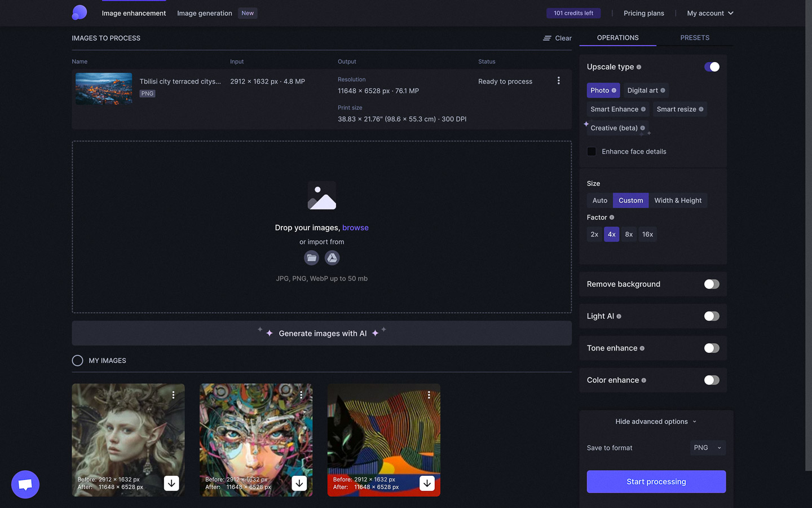The image size is (812, 508).
Task: Click Generate images with AI button
Action: coord(321,333)
